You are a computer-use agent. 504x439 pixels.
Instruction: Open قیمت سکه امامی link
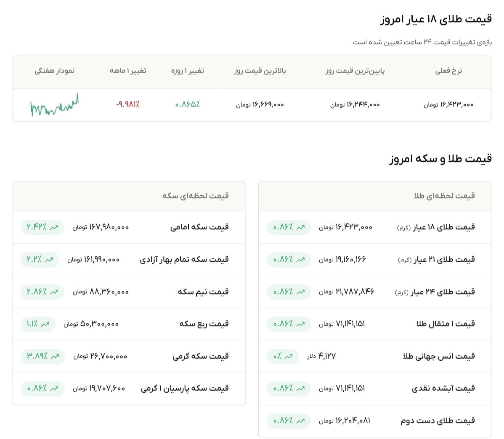(199, 227)
